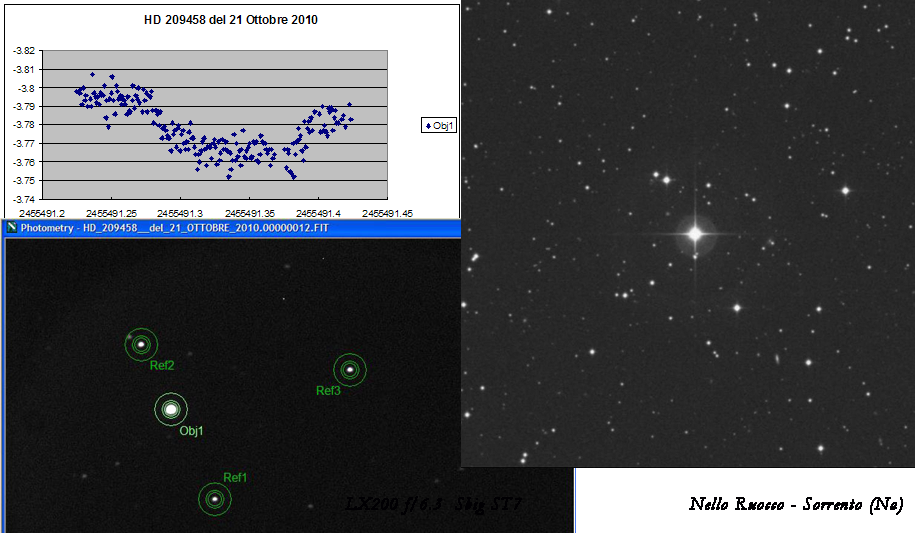Viewport: 915px width, 533px height.
Task: Select the Ref1 reference star aperture
Action: [x=214, y=498]
